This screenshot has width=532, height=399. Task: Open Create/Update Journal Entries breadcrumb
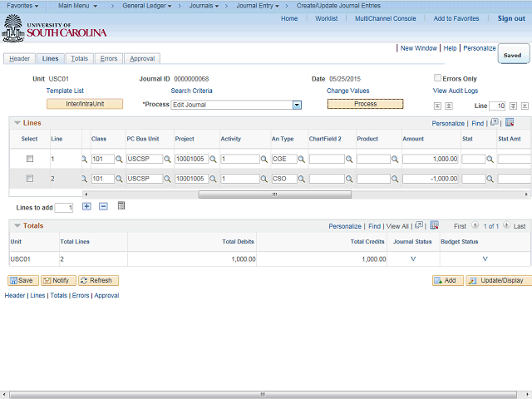click(338, 6)
